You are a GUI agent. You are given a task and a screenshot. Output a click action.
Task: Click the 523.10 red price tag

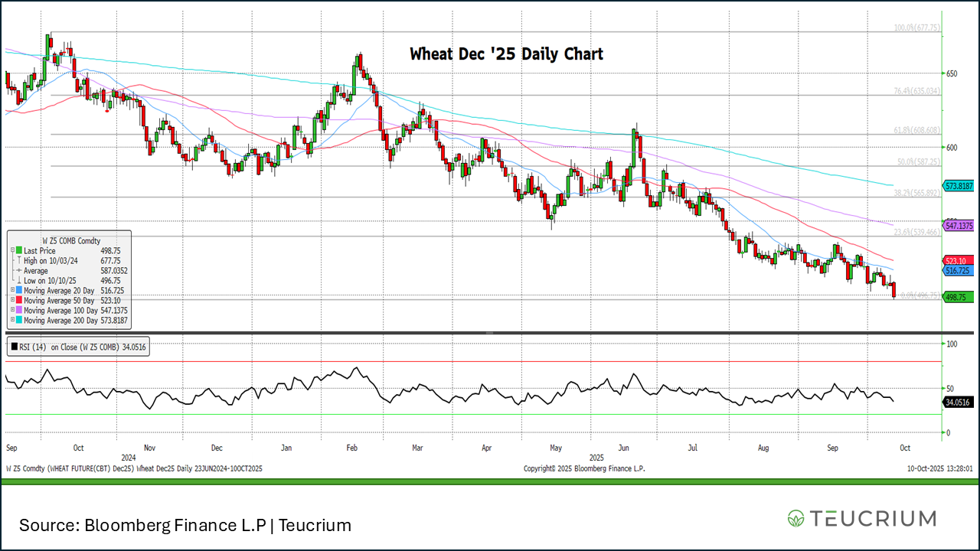[959, 260]
